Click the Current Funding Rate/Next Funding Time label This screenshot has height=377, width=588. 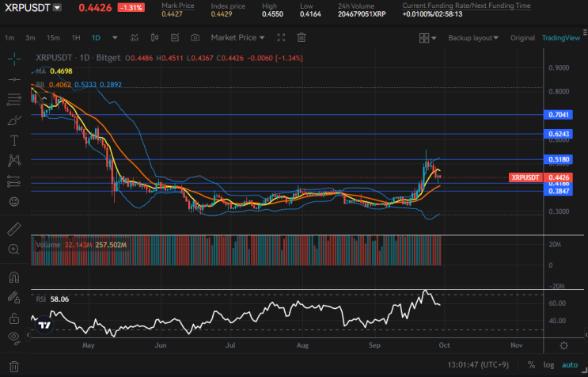pyautogui.click(x=466, y=6)
